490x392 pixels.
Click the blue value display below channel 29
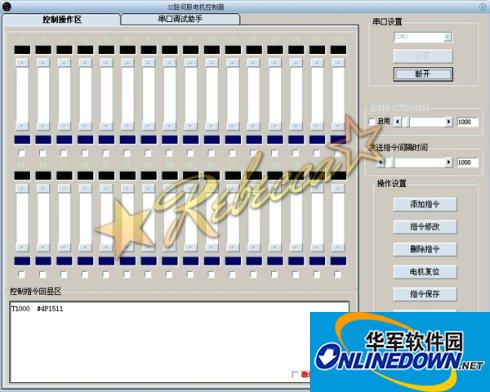pyautogui.click(x=275, y=261)
